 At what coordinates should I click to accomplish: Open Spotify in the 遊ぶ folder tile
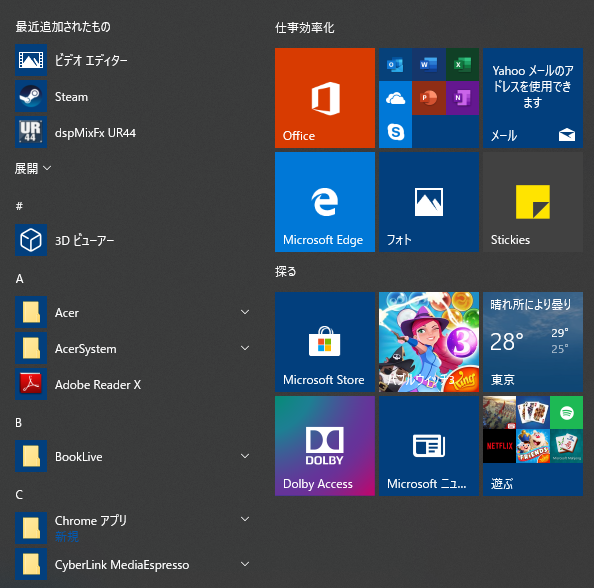point(566,413)
